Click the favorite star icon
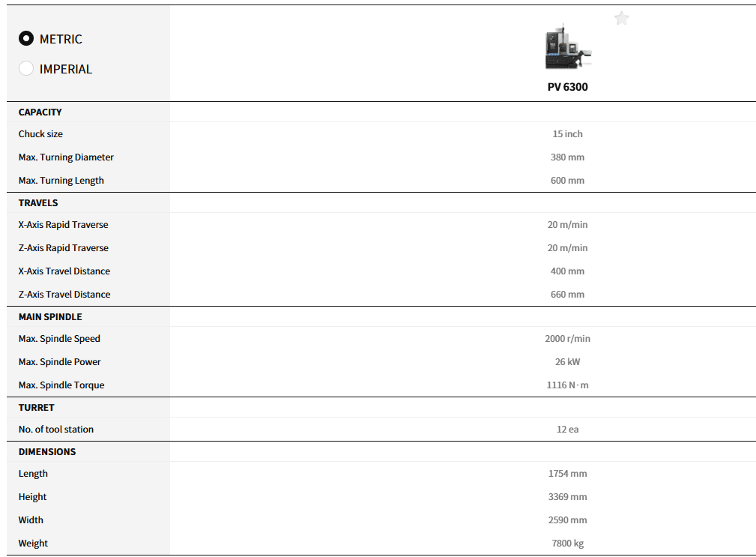The height and width of the screenshot is (557, 756). coord(621,19)
